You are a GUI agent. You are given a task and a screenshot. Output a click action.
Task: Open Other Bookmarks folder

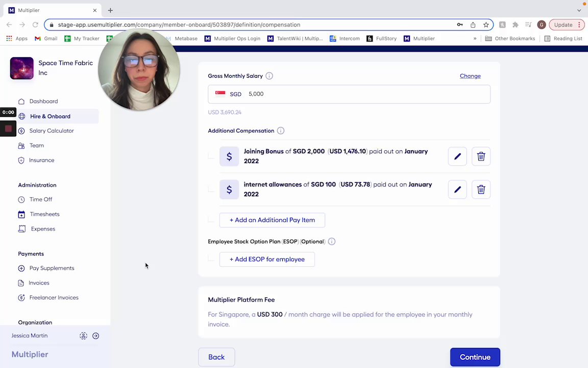(x=510, y=38)
